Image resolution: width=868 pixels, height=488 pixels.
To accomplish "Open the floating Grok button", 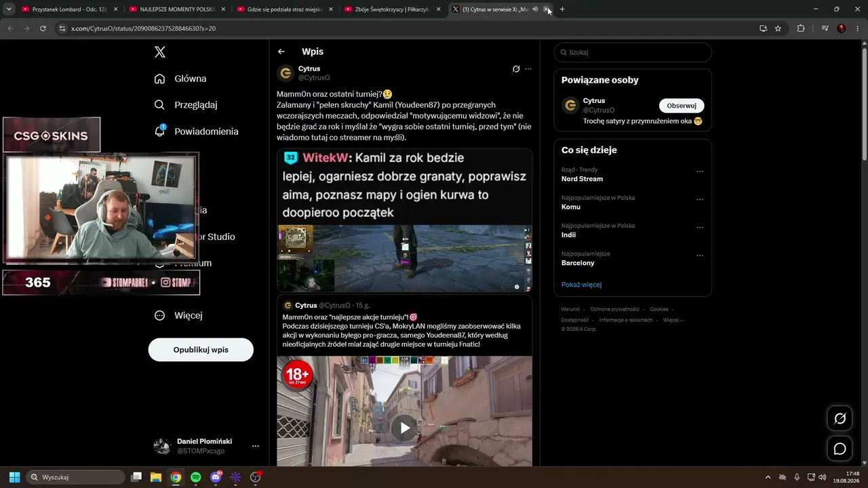I will click(x=840, y=418).
